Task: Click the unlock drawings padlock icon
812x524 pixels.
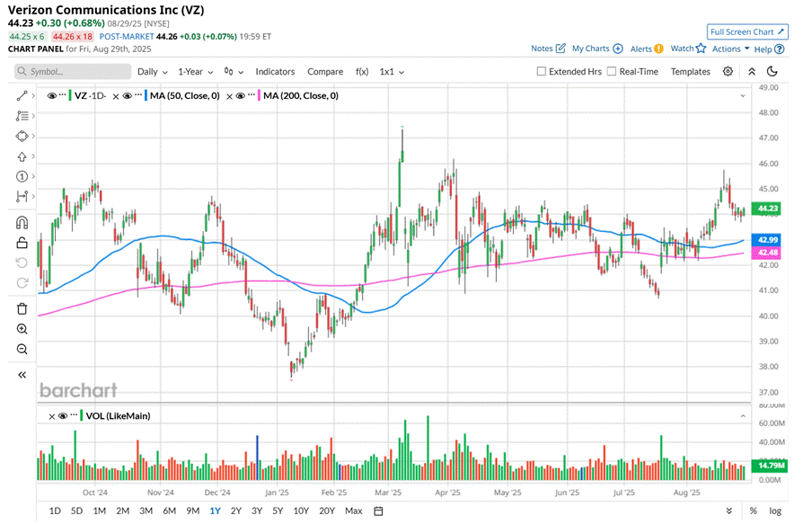Action: (22, 243)
